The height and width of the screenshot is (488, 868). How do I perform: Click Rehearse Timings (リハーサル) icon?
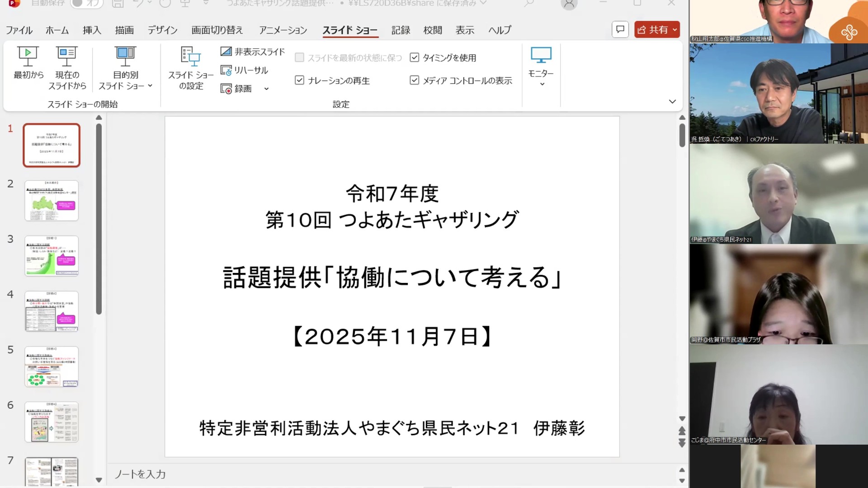[226, 70]
